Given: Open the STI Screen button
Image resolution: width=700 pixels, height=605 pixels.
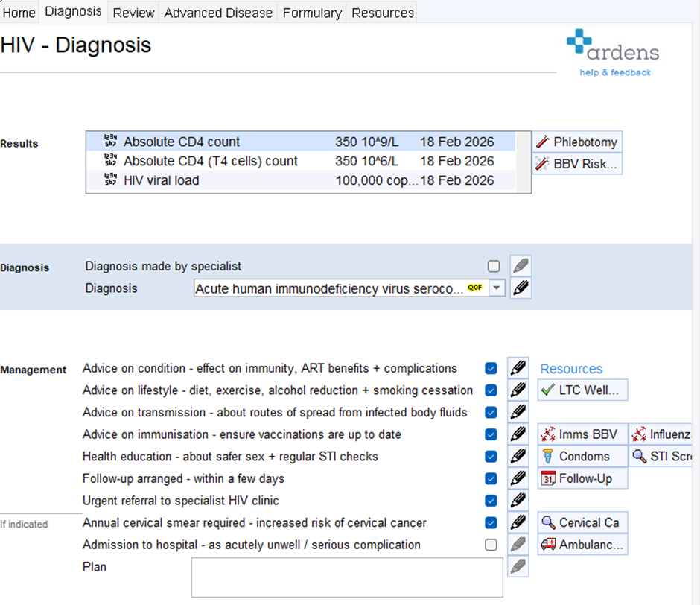Looking at the screenshot, I should pyautogui.click(x=661, y=456).
